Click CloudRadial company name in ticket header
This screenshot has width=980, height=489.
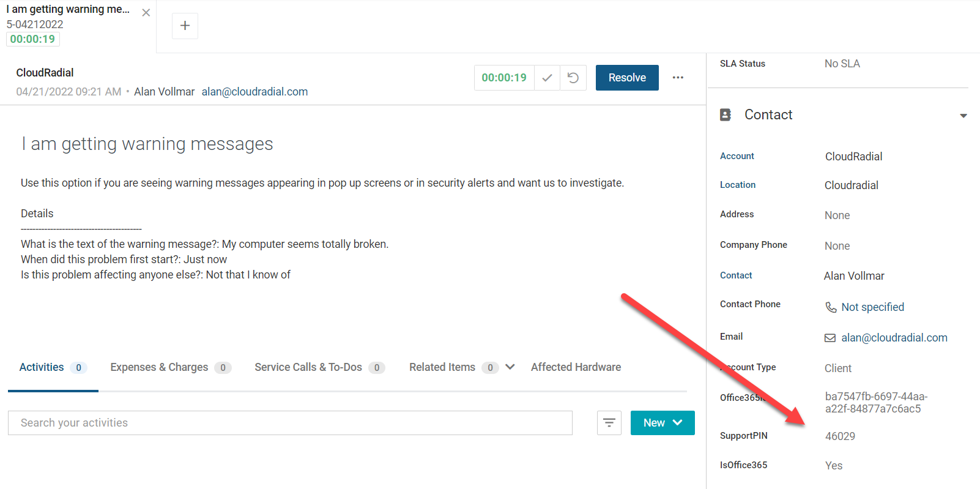point(45,73)
